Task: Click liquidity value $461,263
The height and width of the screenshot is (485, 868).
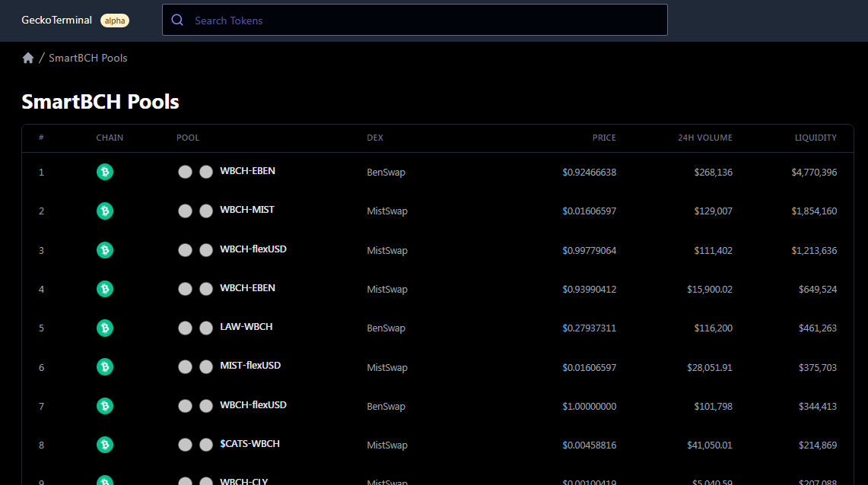Action: [x=818, y=328]
